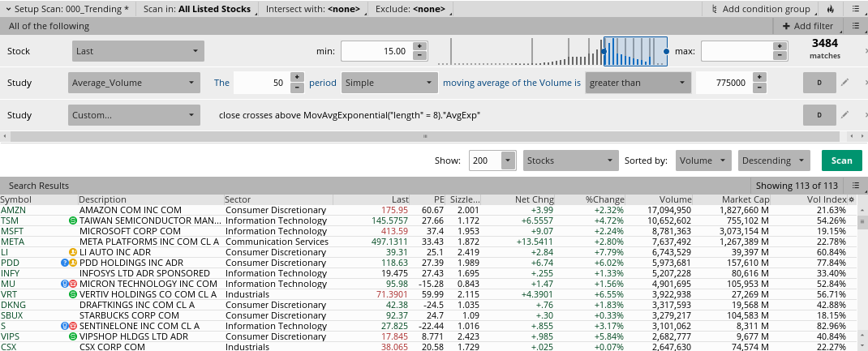Screen dimensions: 868x351
Task: Click blue earnings icon on S row
Action: click(x=65, y=326)
